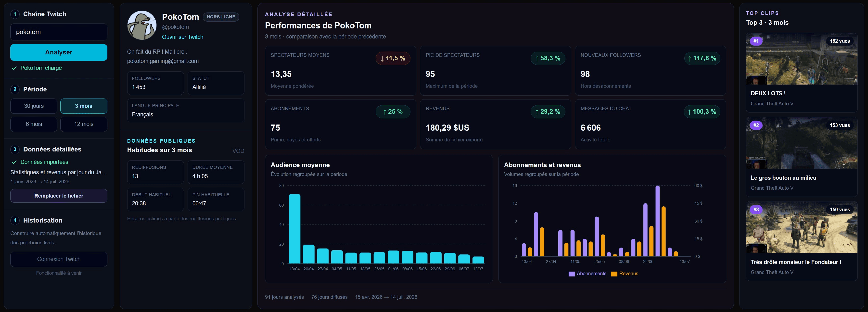868x312 pixels.
Task: Click the Rediffusions value 13
Action: (x=135, y=176)
